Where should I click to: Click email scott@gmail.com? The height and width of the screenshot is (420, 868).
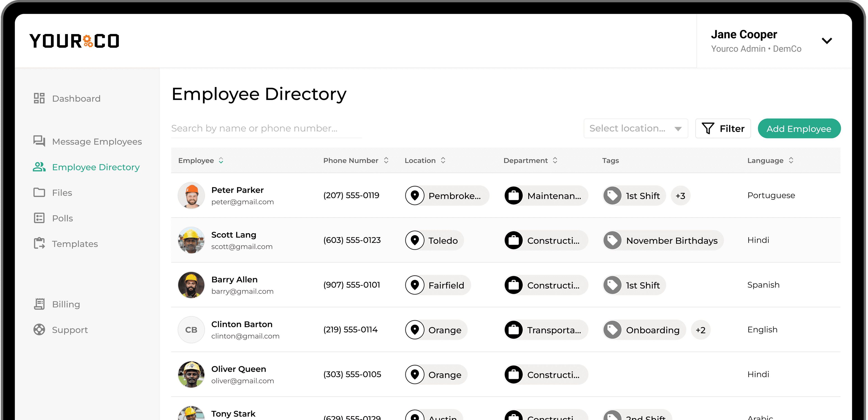pyautogui.click(x=242, y=246)
